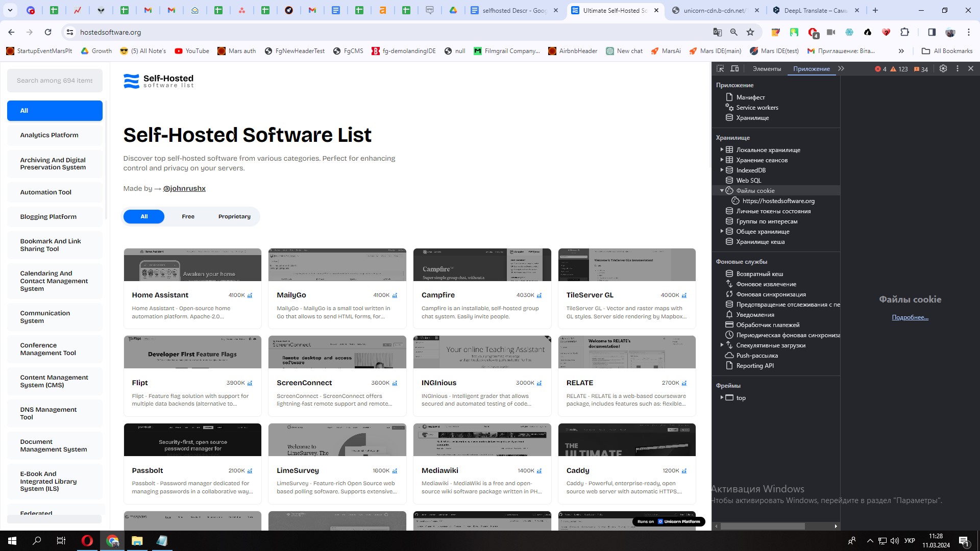Filter the list by Proprietary software

point(234,217)
